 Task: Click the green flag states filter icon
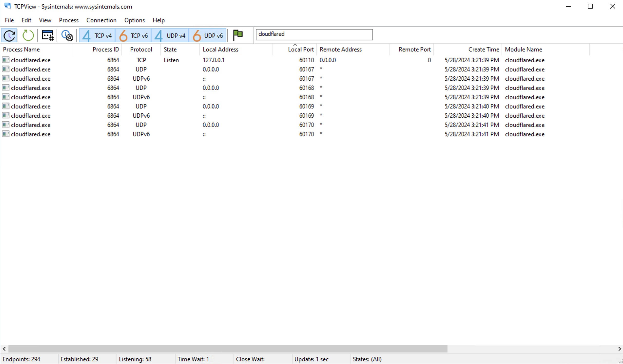(x=238, y=35)
